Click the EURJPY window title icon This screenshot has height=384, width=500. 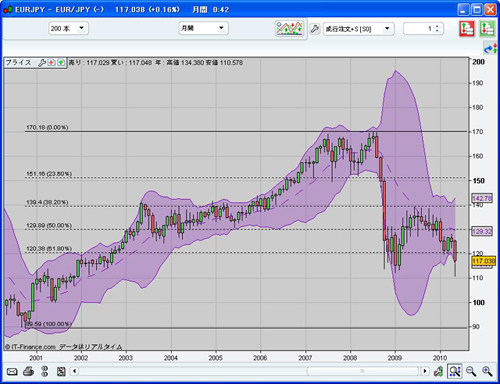pos(8,10)
